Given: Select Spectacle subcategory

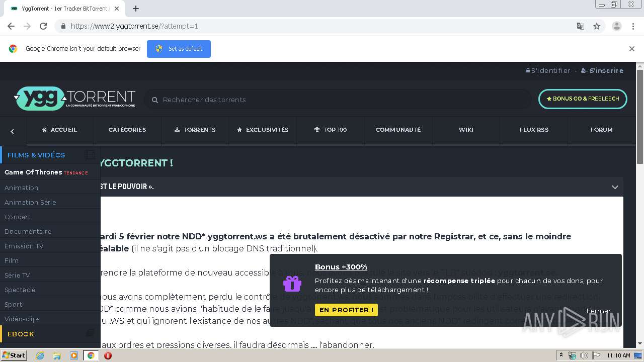Looking at the screenshot, I should (x=20, y=290).
